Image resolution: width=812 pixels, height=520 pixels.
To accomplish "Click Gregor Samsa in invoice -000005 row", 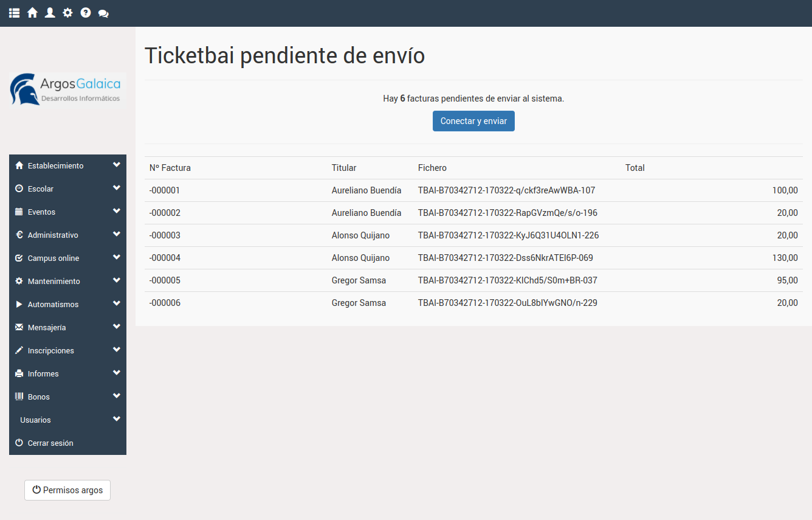I will 359,280.
